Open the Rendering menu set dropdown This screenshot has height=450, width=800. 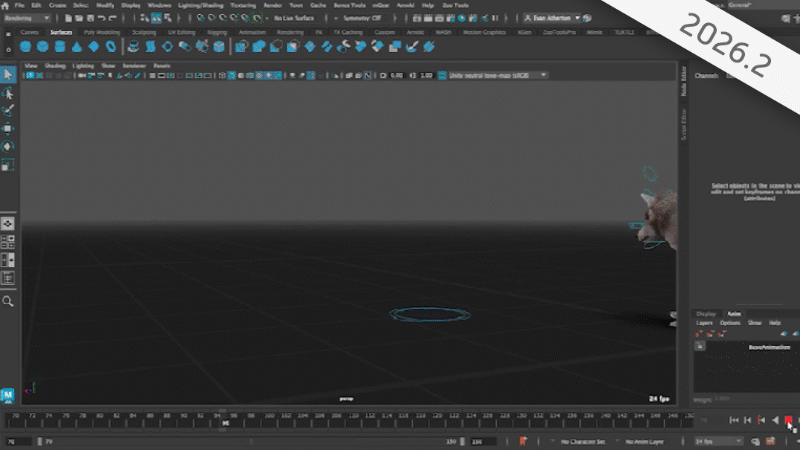coord(27,18)
